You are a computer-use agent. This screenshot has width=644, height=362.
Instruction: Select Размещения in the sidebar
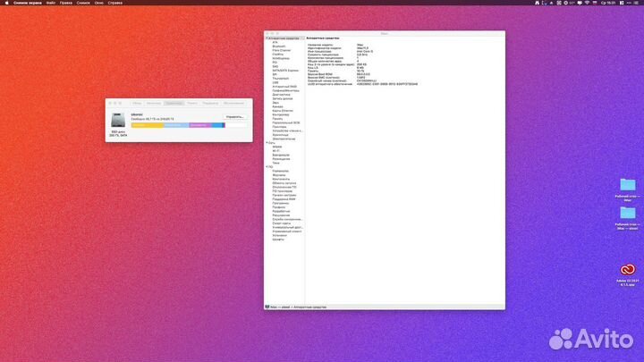click(x=281, y=159)
